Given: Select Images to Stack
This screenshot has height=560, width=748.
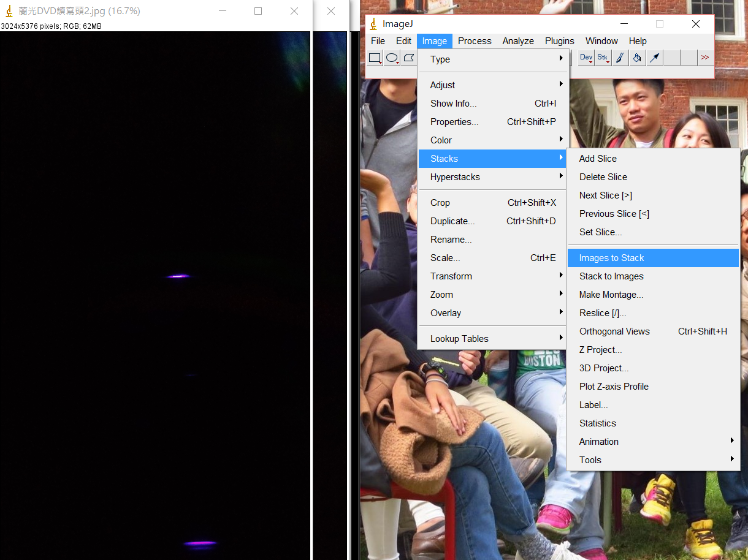Looking at the screenshot, I should (654, 258).
